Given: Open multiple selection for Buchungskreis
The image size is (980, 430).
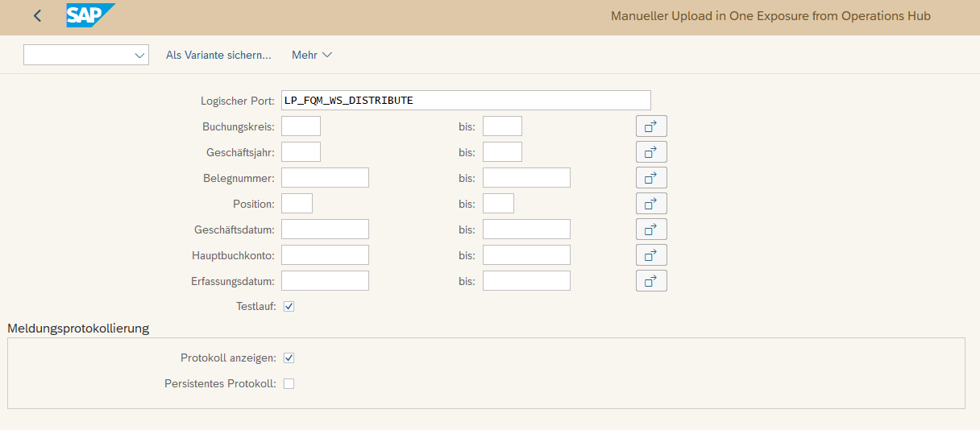Looking at the screenshot, I should 651,126.
